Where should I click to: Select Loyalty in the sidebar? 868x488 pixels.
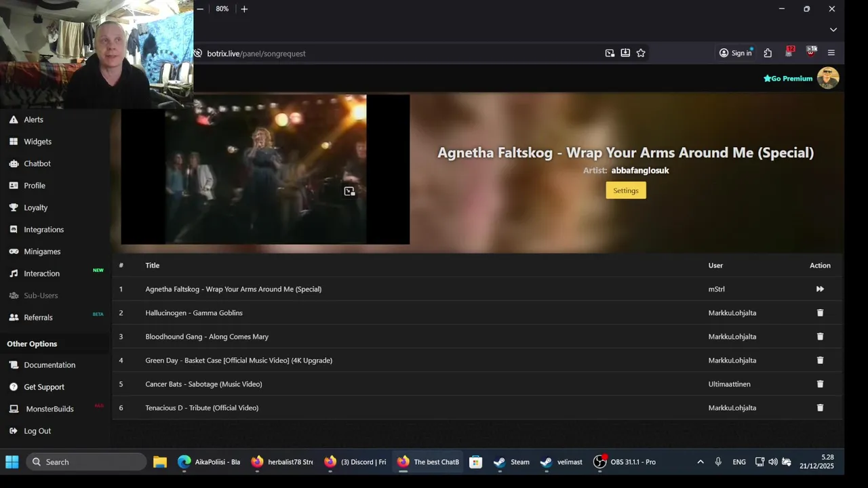29,207
